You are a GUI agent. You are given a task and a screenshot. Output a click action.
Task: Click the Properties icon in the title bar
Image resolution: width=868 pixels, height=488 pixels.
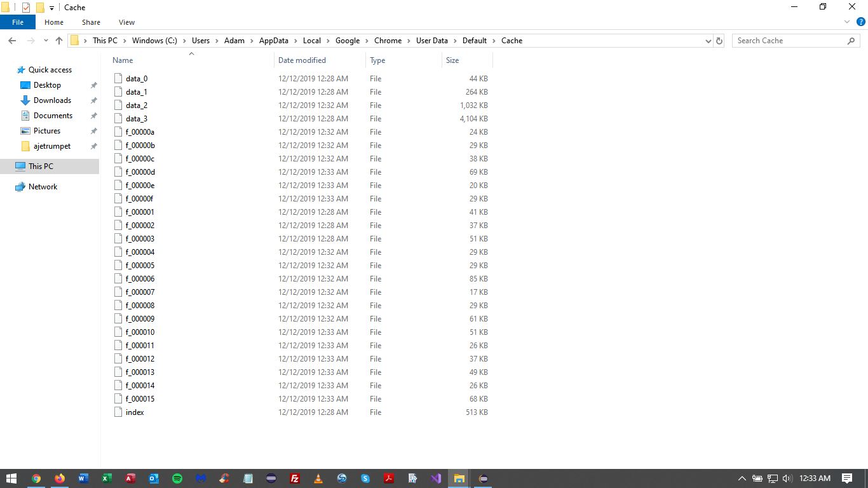[x=26, y=8]
